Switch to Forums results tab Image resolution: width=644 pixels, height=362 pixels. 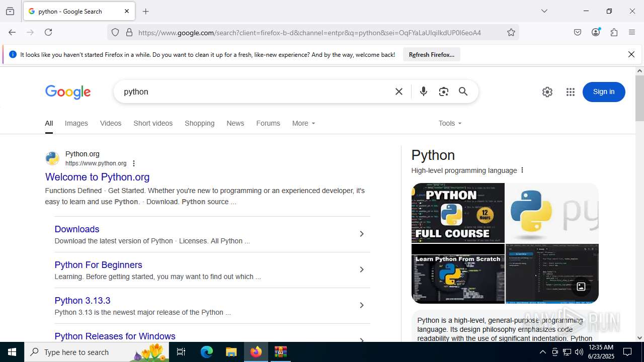[x=268, y=123]
